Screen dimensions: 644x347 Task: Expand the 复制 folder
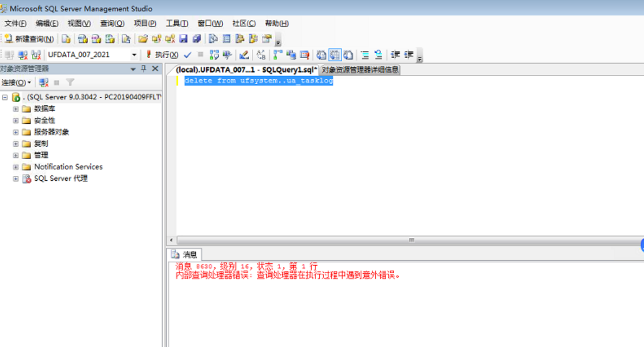coord(16,144)
